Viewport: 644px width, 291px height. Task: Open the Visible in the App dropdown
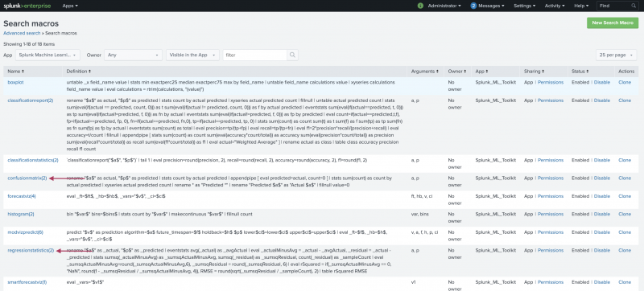coord(192,55)
